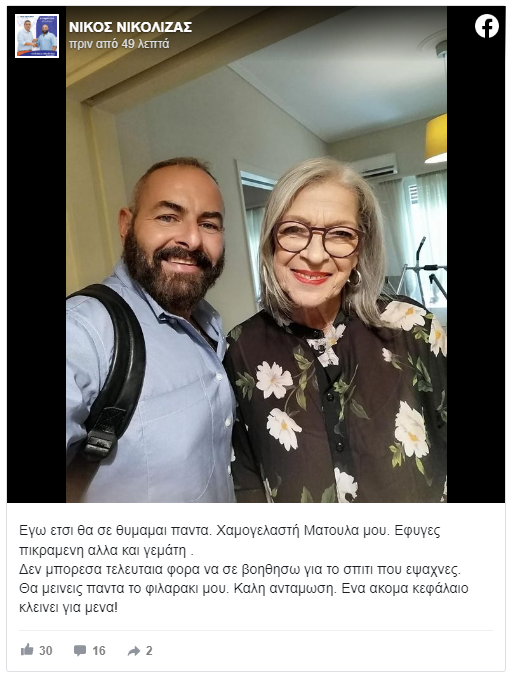This screenshot has width=517, height=678.
Task: Click the woman with glasses in the photo
Action: (x=318, y=242)
